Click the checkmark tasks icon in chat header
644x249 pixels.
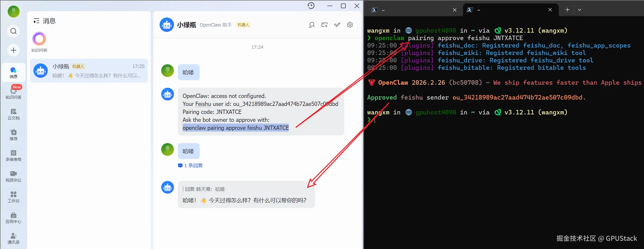(x=337, y=25)
